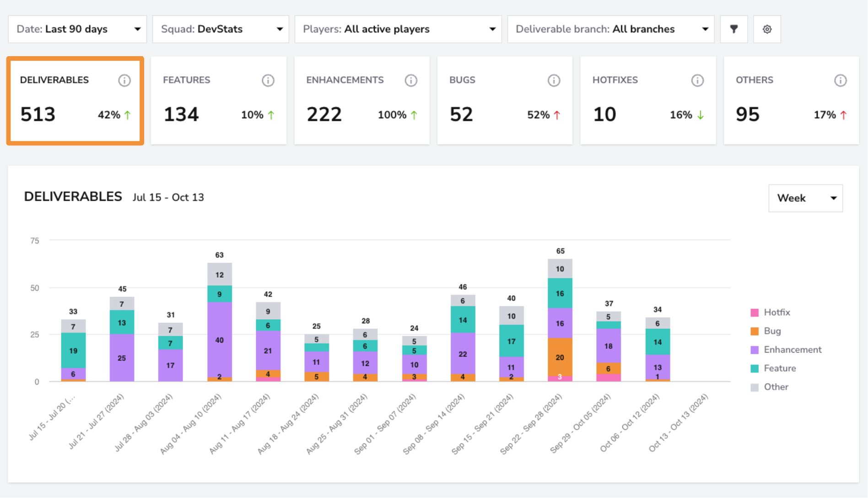
Task: Click the 3 Hotfix segment of Sep 22 bar
Action: (x=560, y=379)
